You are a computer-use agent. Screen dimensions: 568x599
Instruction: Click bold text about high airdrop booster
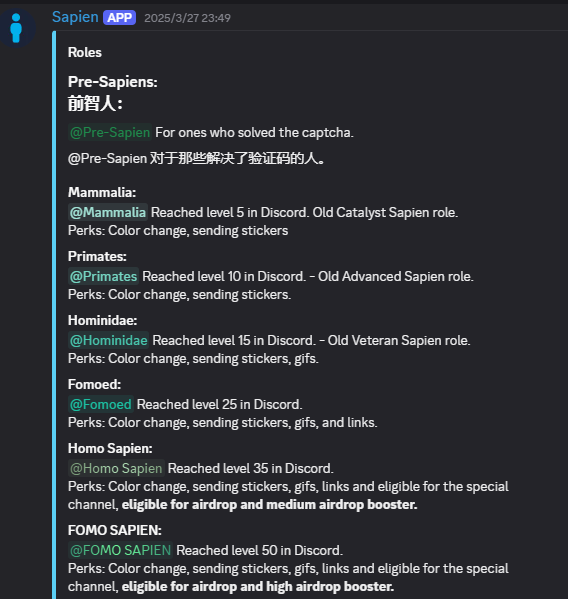[258, 587]
